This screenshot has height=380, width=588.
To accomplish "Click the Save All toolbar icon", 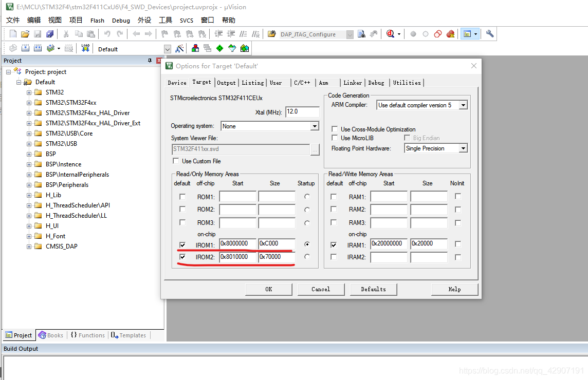I will (x=50, y=34).
